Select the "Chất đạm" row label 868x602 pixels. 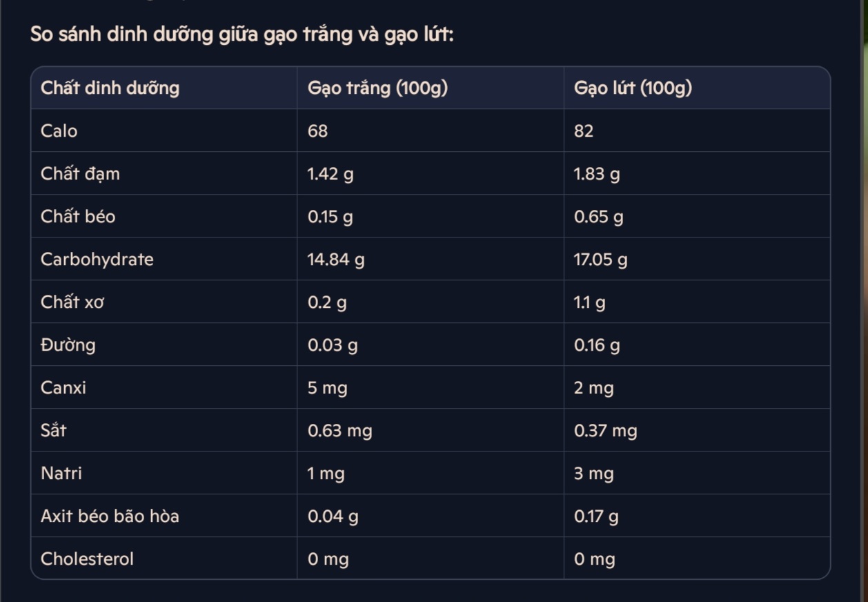point(80,174)
